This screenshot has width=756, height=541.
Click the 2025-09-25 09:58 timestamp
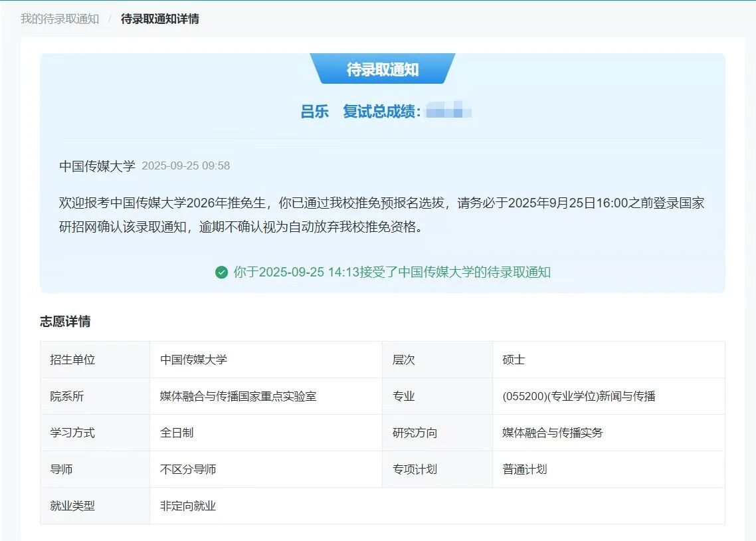pos(185,166)
